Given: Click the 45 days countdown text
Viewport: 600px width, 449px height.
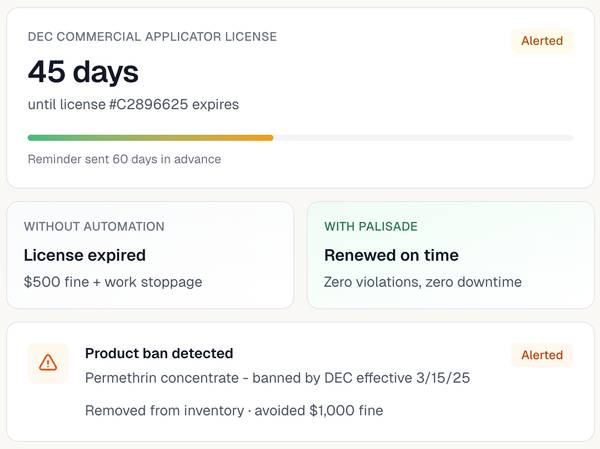Looking at the screenshot, I should pos(83,72).
